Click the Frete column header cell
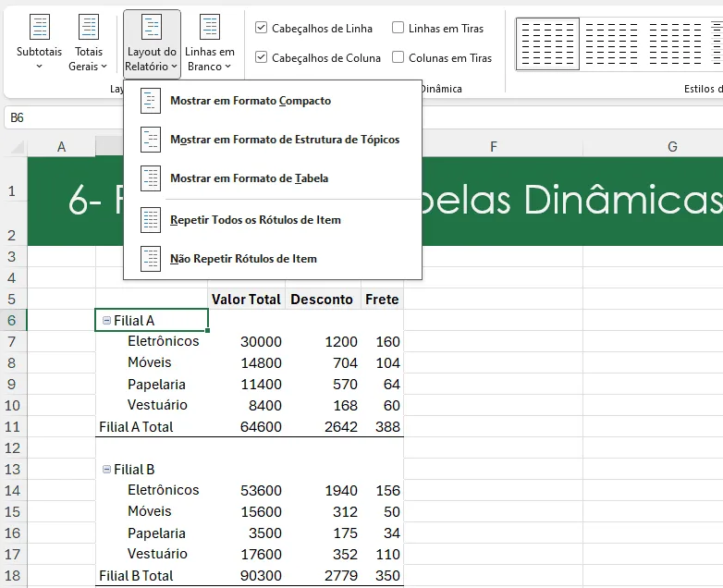The image size is (723, 588). 382,300
